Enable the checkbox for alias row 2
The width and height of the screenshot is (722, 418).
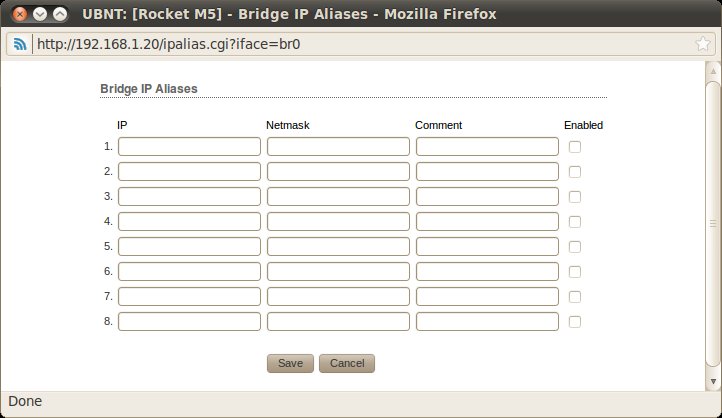(575, 172)
